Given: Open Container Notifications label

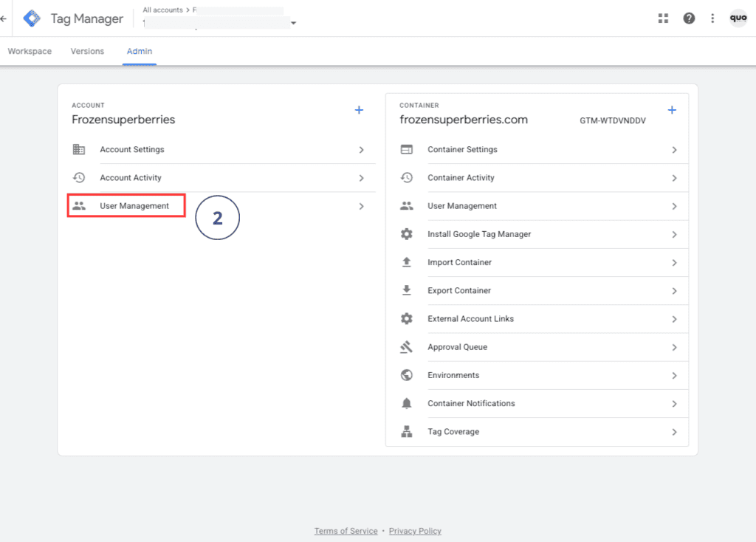Looking at the screenshot, I should (471, 403).
